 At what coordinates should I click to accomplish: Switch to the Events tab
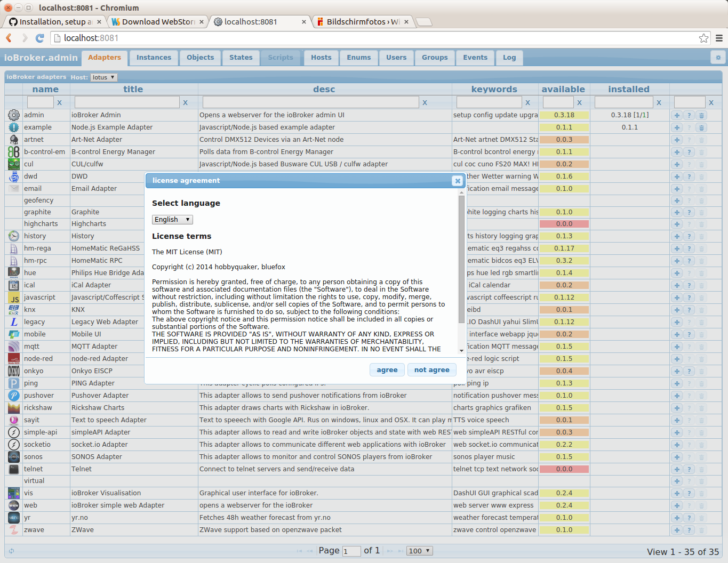coord(475,58)
